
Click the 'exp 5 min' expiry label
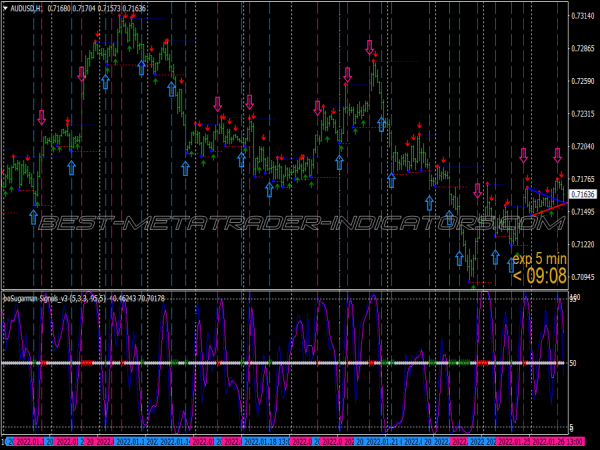tap(540, 259)
